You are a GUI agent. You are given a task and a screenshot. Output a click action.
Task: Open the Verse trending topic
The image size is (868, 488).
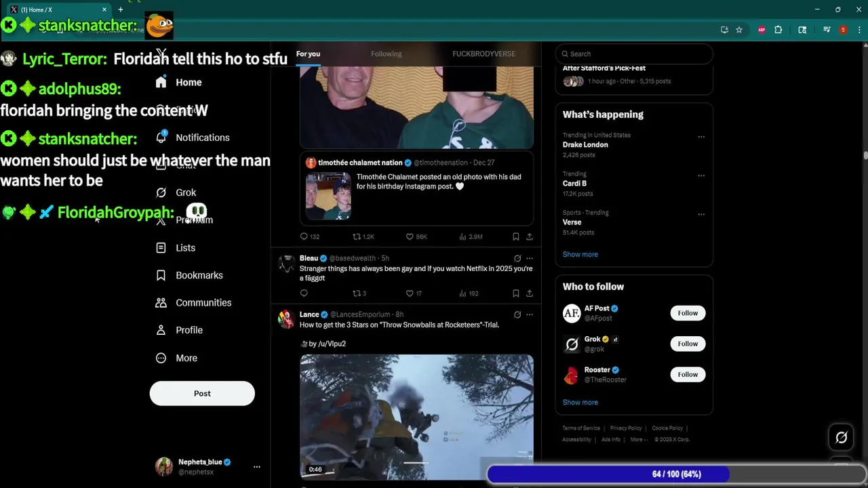point(572,222)
